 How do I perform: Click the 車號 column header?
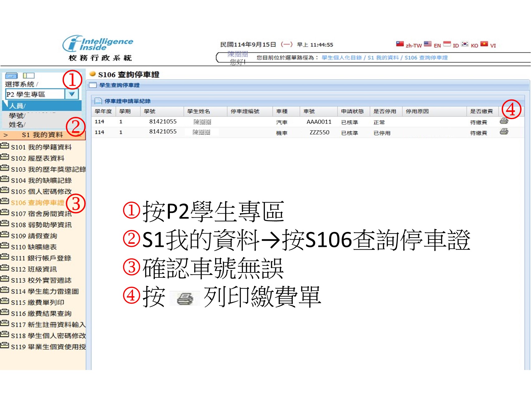(x=309, y=111)
